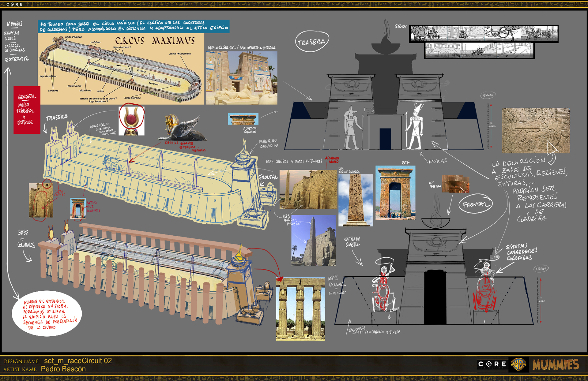The width and height of the screenshot is (588, 381).
Task: Select the circled TRASERA label
Action: coord(312,42)
